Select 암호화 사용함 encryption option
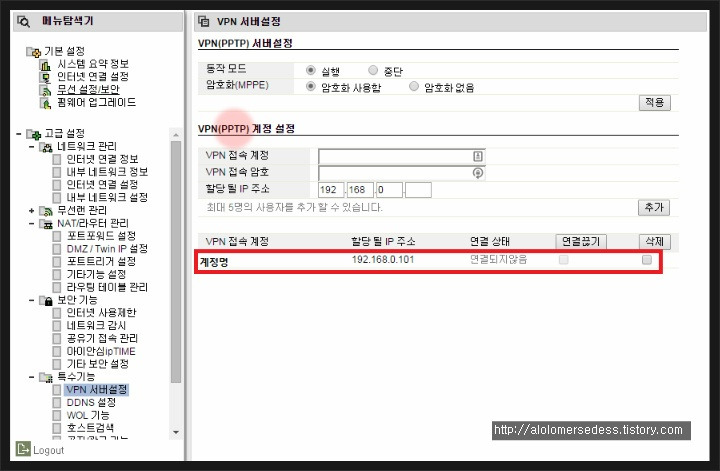Image resolution: width=720 pixels, height=471 pixels. click(x=311, y=86)
